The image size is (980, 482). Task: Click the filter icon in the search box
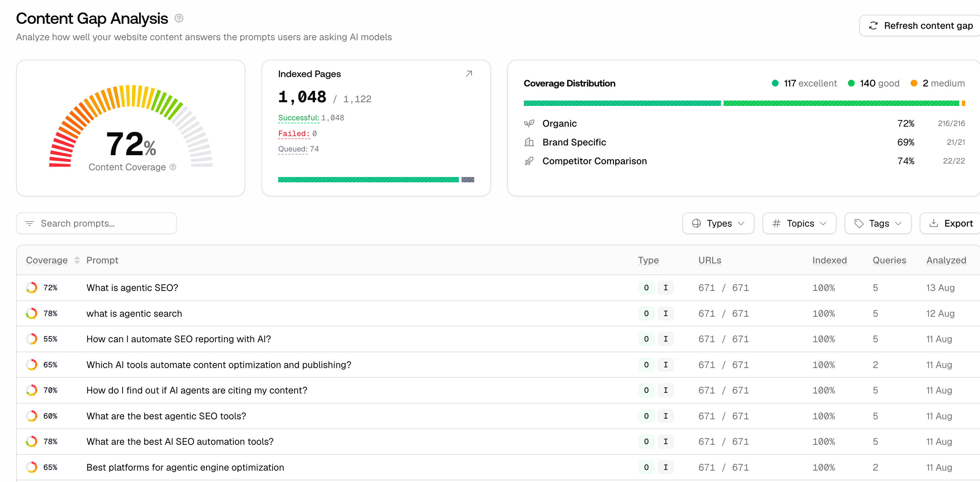pyautogui.click(x=29, y=223)
